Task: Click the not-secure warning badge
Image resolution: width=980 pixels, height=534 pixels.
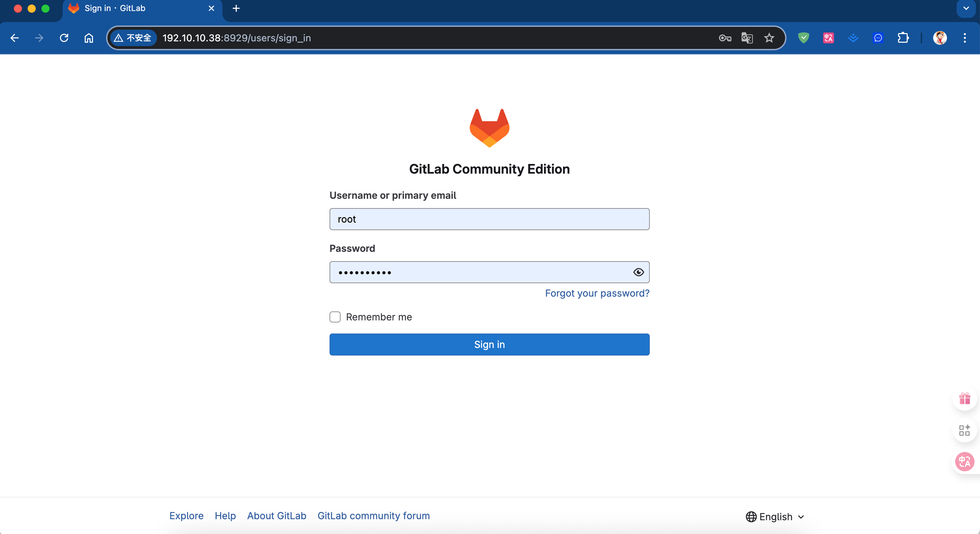Action: tap(133, 38)
